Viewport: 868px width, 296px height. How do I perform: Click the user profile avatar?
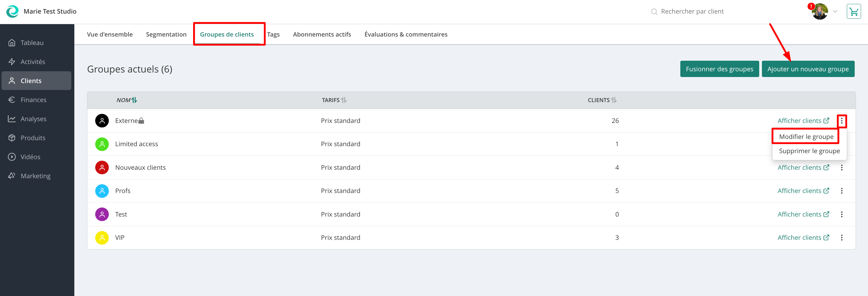click(x=820, y=12)
